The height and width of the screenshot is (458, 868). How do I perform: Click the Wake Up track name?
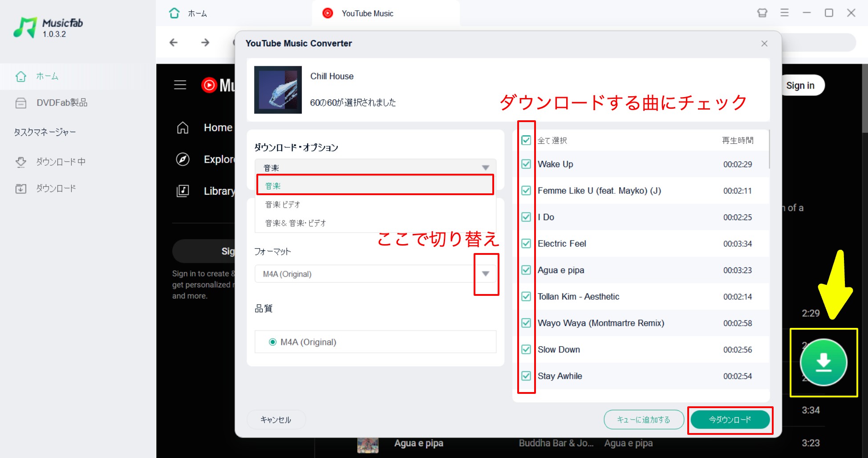click(x=555, y=164)
